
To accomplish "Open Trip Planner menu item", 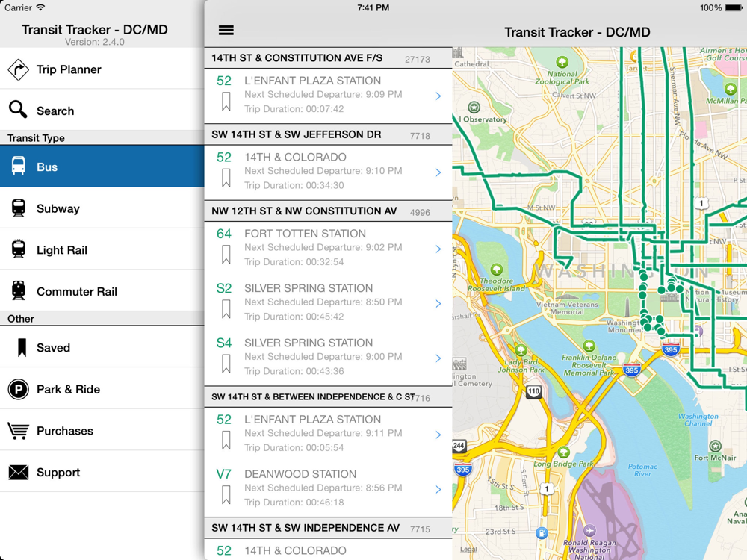I will pyautogui.click(x=102, y=69).
